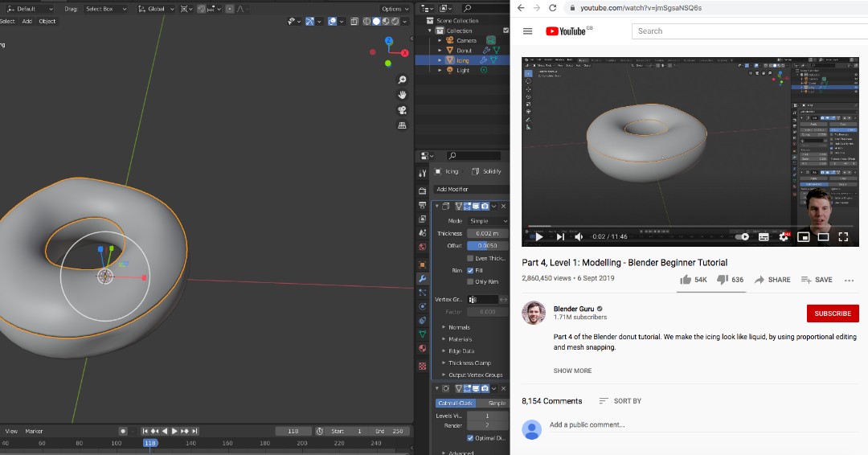Open the viewport Options dropdown
The image size is (868, 455).
(x=395, y=9)
